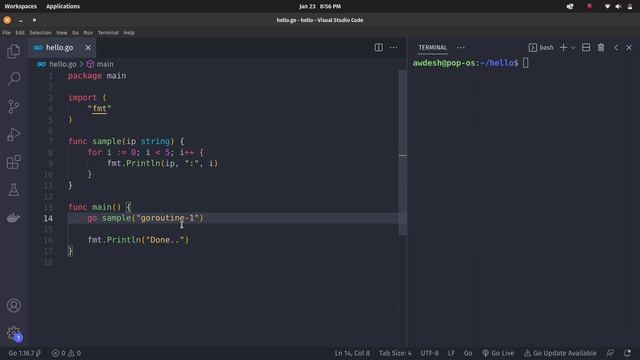Click Go Update Available warning

coord(560,353)
